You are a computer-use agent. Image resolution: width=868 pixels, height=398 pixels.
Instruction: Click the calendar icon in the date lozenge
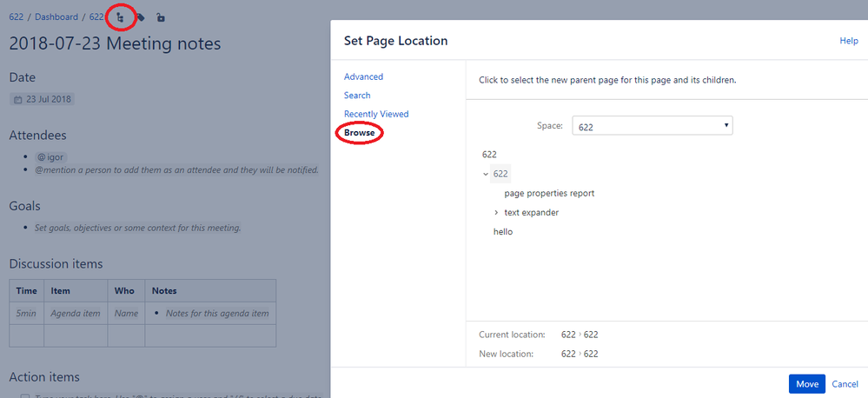(x=17, y=100)
